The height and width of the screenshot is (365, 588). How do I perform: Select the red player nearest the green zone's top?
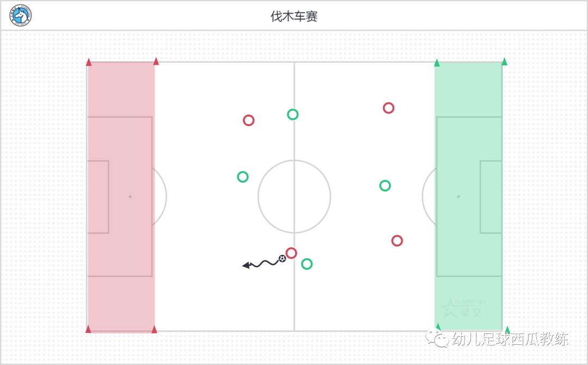388,108
